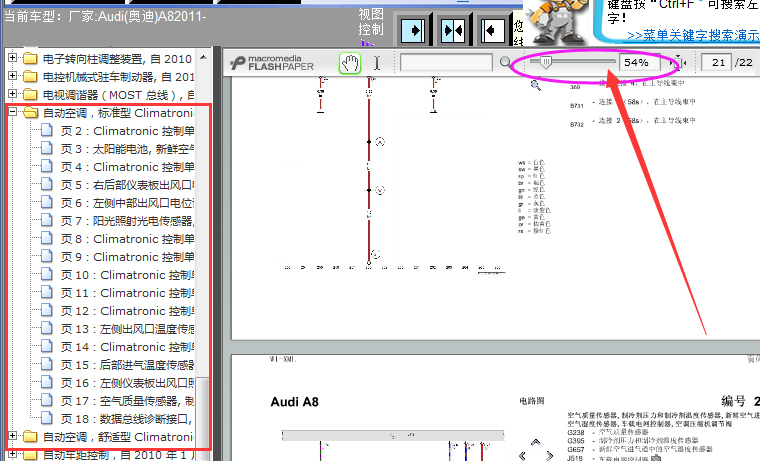This screenshot has height=461, width=760.
Task: Open page 页 13 : 左侧出风口温度传感
Action: [x=127, y=329]
